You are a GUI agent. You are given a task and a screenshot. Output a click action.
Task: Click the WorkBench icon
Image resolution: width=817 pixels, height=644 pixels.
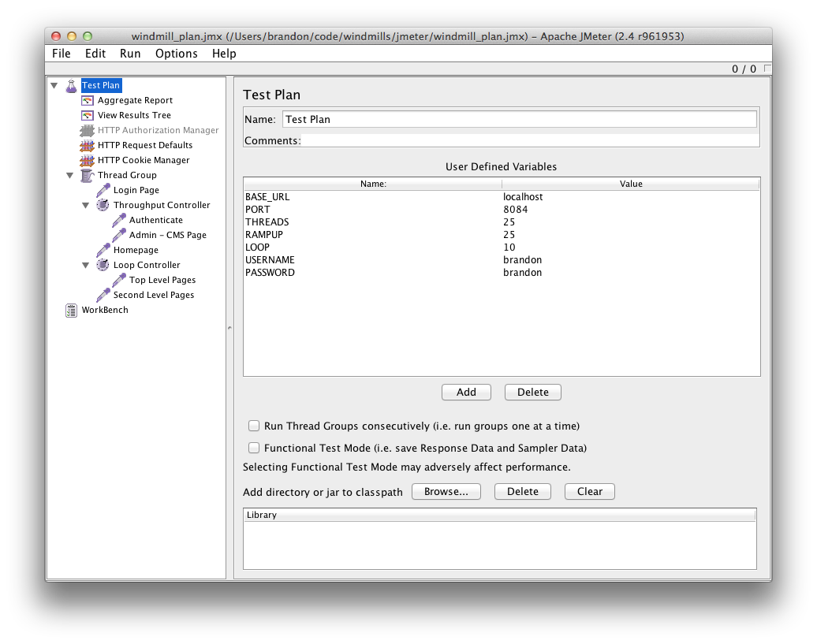pyautogui.click(x=71, y=310)
